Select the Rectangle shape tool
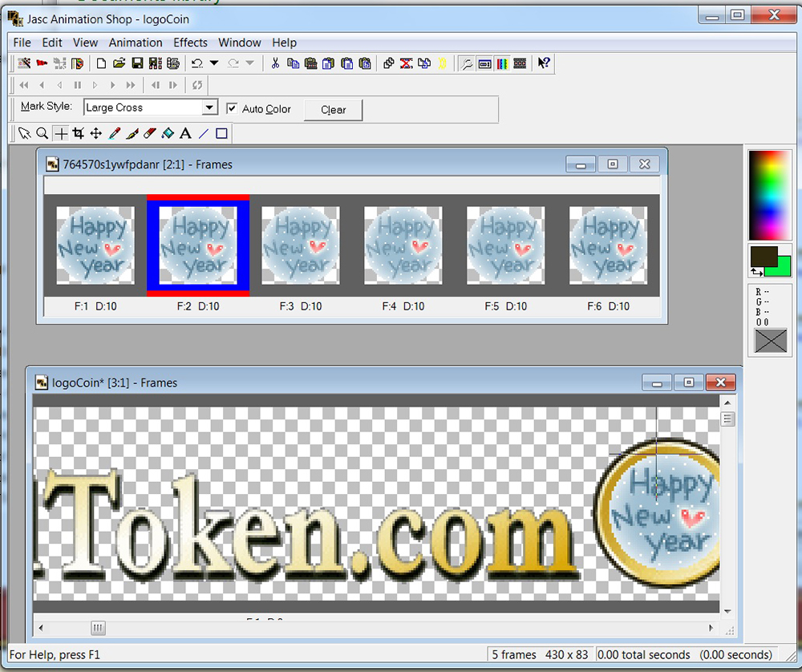Viewport: 802px width, 672px height. (221, 133)
